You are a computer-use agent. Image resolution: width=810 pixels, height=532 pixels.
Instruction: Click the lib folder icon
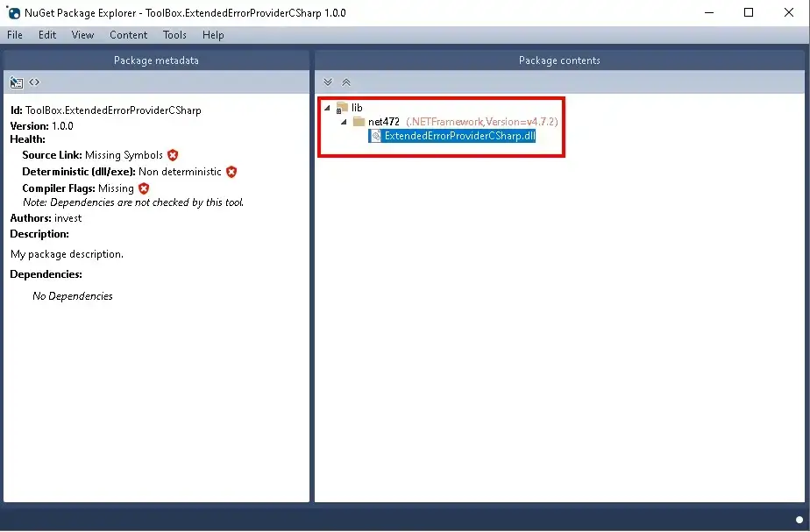click(x=342, y=108)
